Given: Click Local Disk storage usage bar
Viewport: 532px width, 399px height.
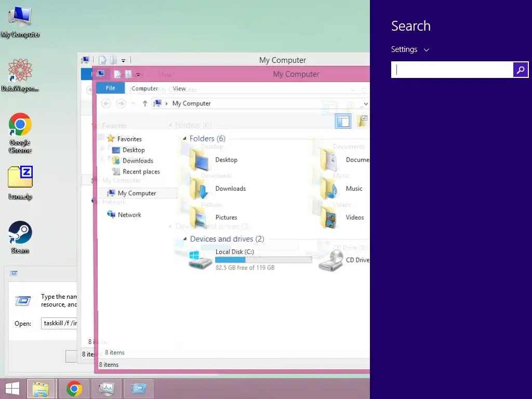Looking at the screenshot, I should tap(263, 260).
